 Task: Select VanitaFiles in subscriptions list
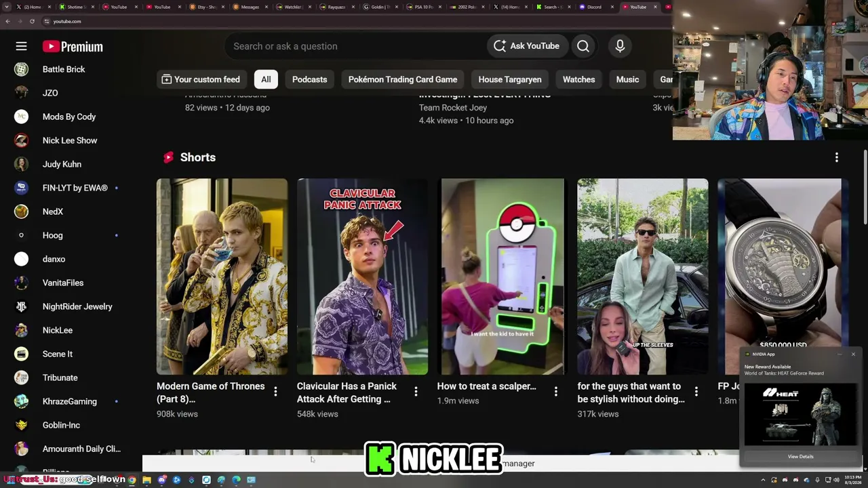pos(63,283)
